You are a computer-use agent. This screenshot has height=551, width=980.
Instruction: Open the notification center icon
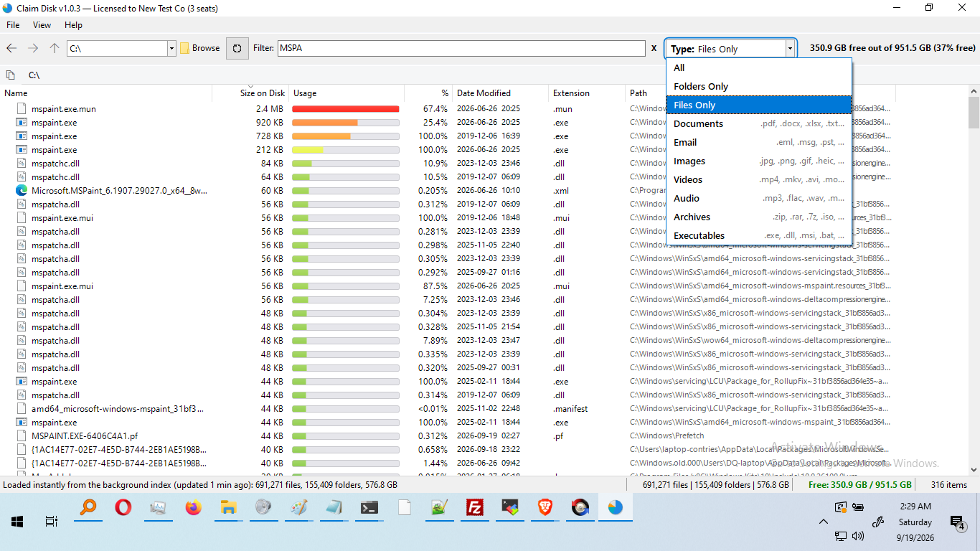pyautogui.click(x=957, y=522)
